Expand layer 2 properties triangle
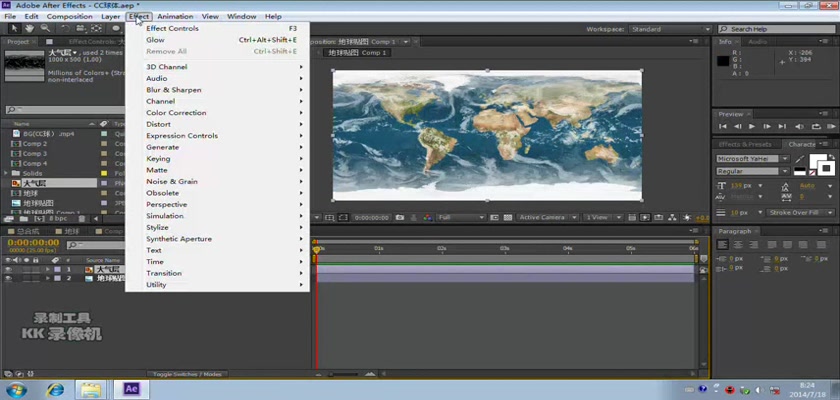 [x=48, y=278]
